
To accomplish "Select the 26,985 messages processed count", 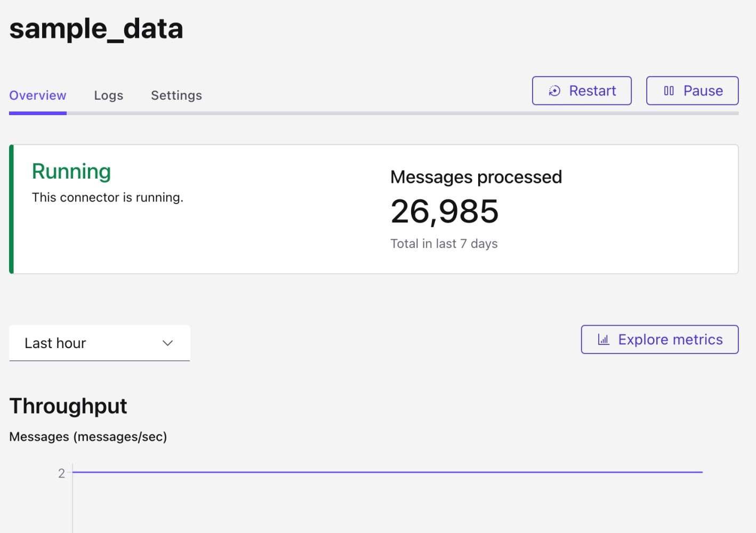I will point(445,212).
